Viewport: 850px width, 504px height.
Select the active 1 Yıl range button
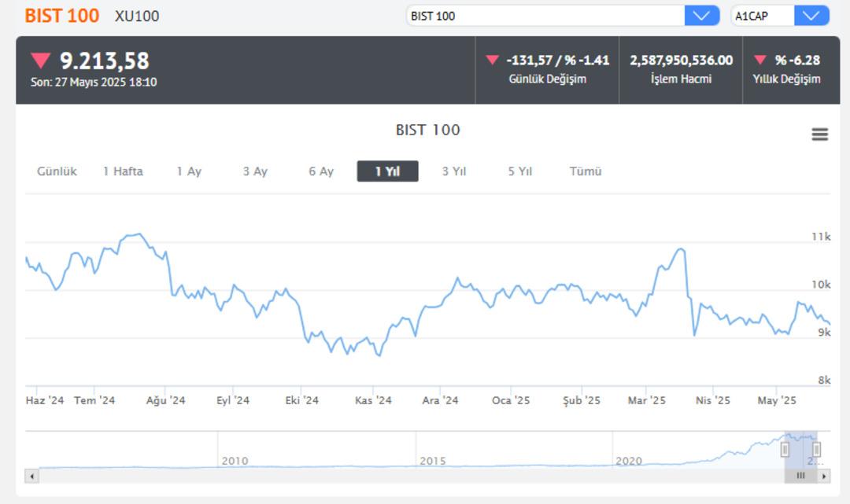387,171
